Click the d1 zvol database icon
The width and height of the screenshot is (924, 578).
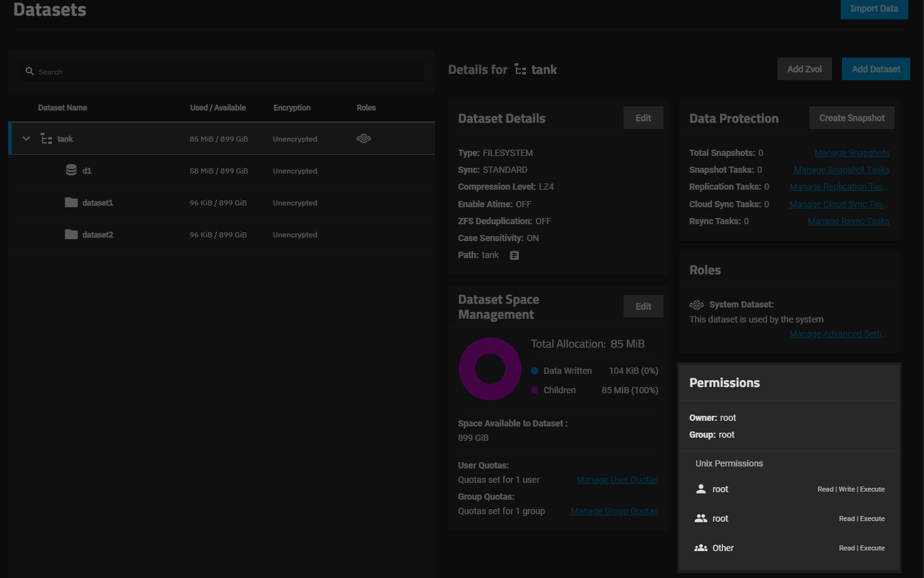click(71, 170)
